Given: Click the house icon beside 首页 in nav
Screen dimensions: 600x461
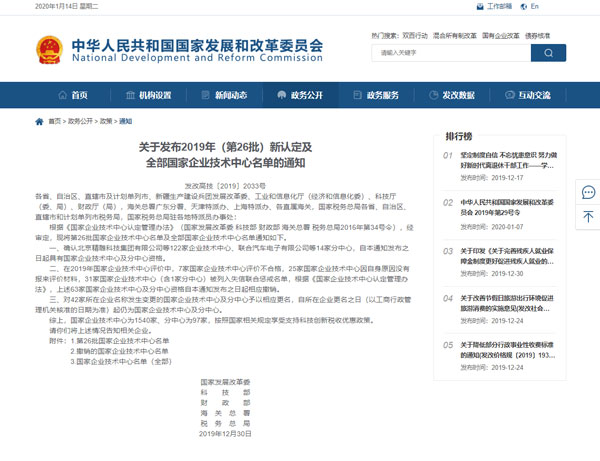Looking at the screenshot, I should [x=62, y=95].
